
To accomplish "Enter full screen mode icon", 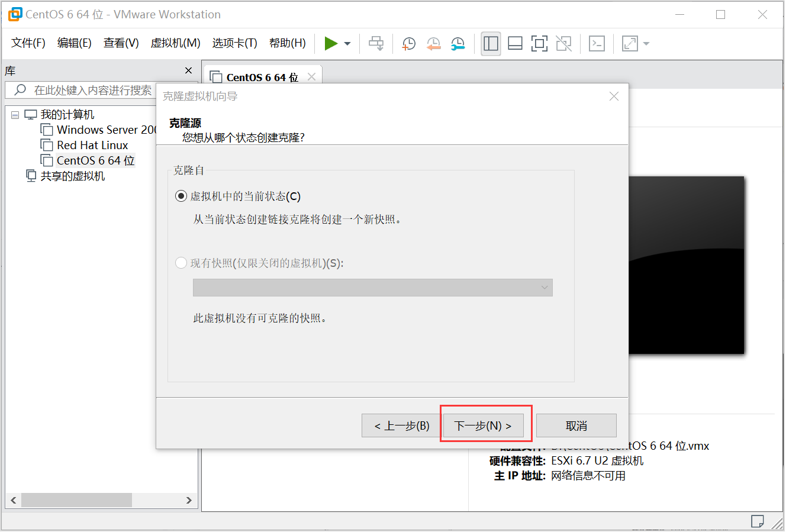I will click(539, 43).
